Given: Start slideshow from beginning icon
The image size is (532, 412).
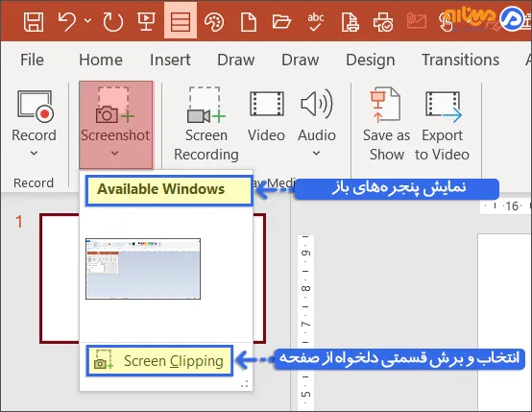Looking at the screenshot, I should pyautogui.click(x=146, y=22).
